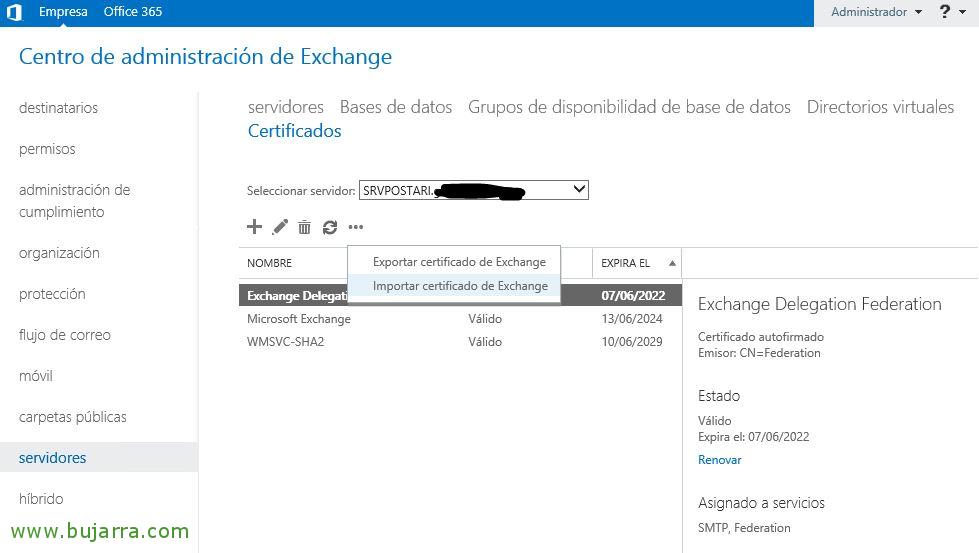Viewport: 979px width, 553px height.
Task: Click the edit pencil icon
Action: (280, 227)
